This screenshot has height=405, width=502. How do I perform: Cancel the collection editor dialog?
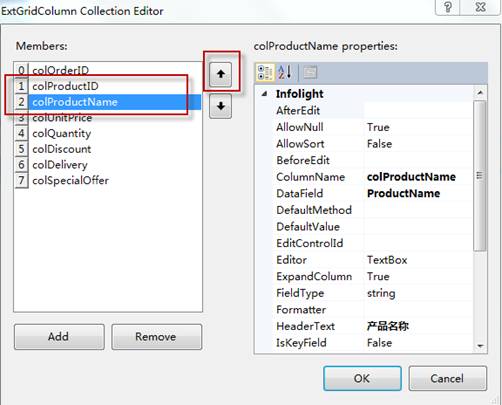pyautogui.click(x=448, y=378)
